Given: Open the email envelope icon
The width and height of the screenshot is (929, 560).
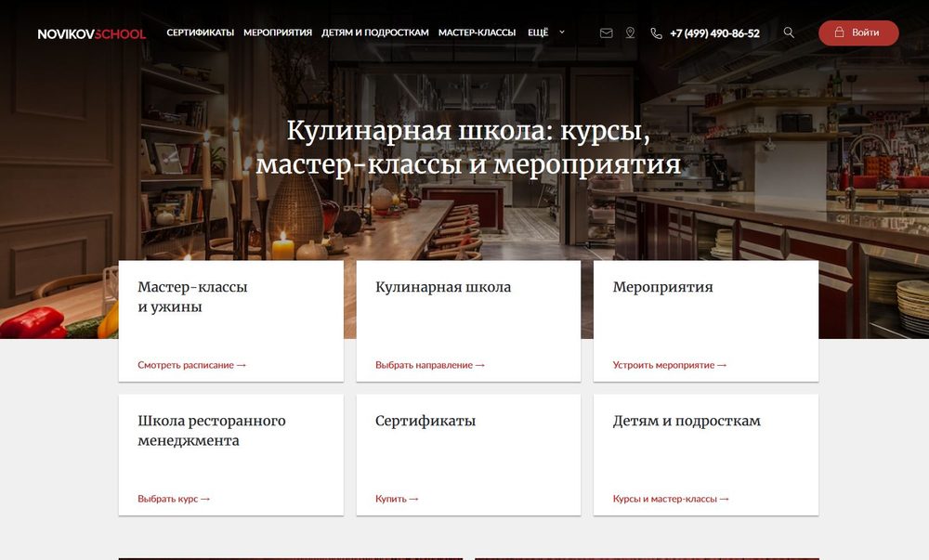Looking at the screenshot, I should (606, 33).
